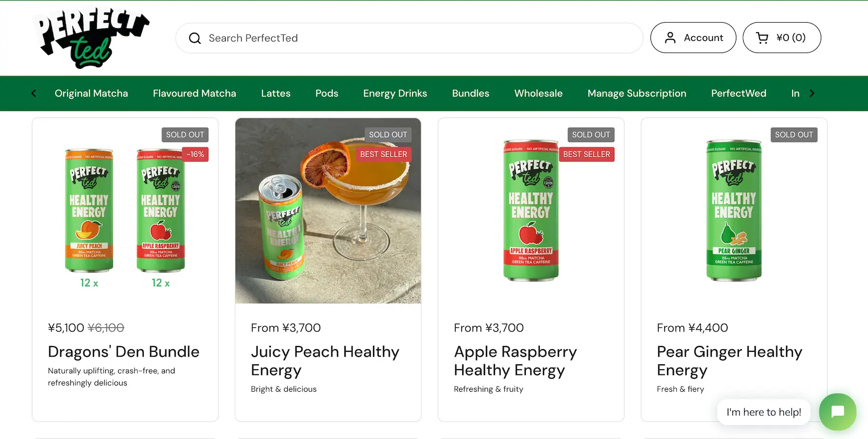Click BEST SELLER badge on Juicy Peach
The image size is (868, 439).
pos(384,154)
